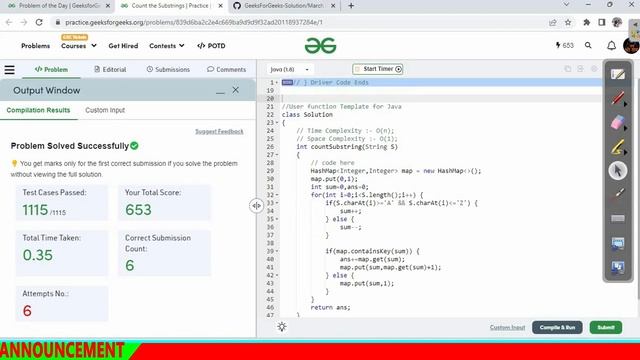Open the POTD nav link
640x360 pixels.
click(x=211, y=46)
